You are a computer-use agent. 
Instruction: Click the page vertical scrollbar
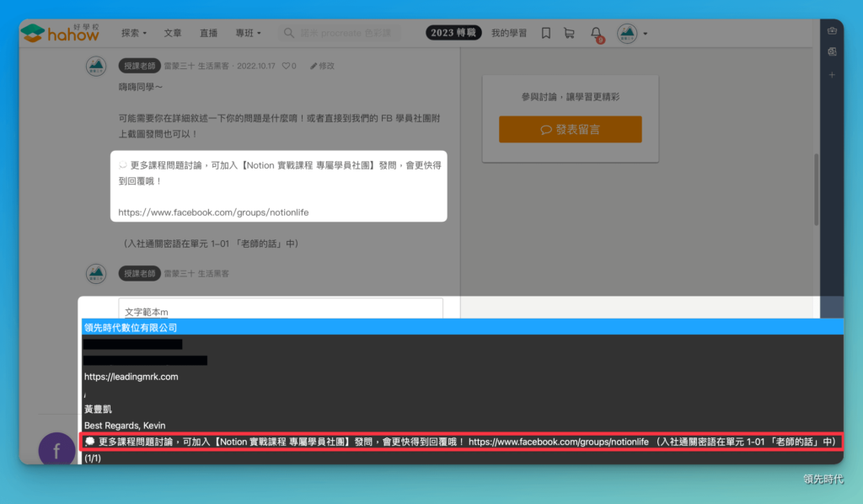coord(816,190)
